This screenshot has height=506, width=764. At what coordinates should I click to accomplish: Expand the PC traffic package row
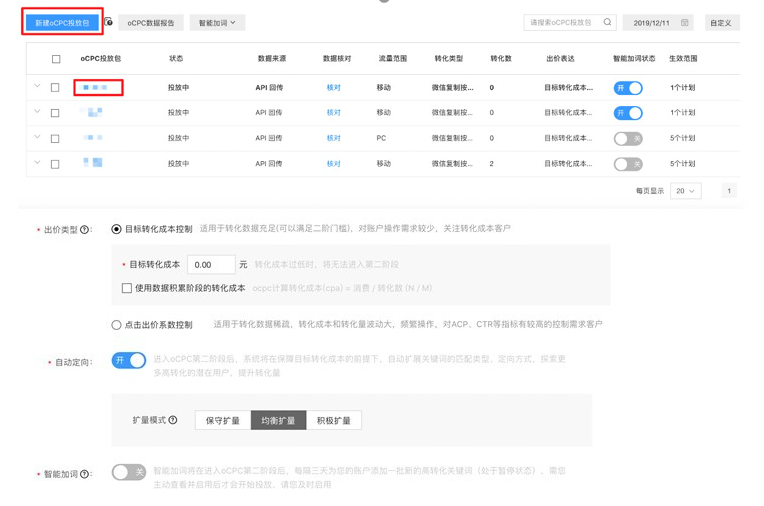(38, 138)
